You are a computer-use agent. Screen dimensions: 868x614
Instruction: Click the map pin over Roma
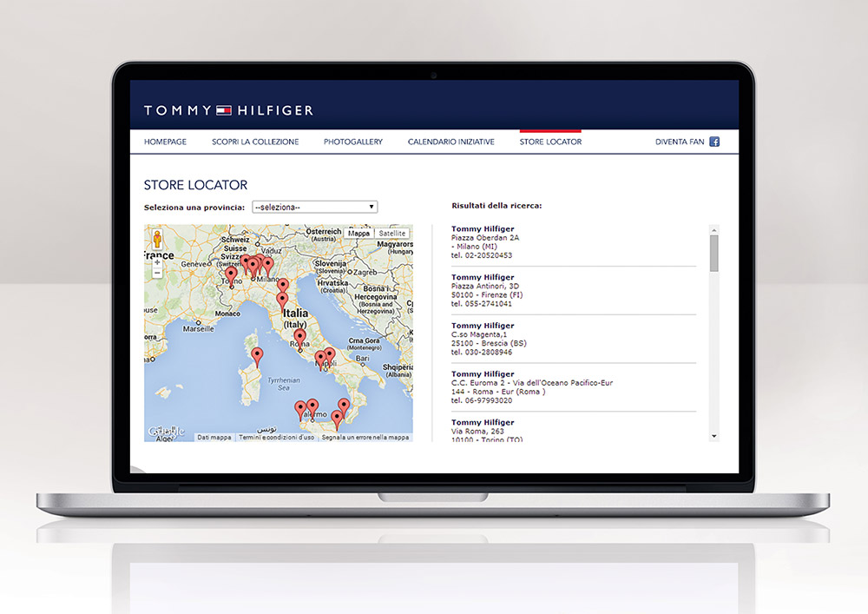click(x=299, y=339)
